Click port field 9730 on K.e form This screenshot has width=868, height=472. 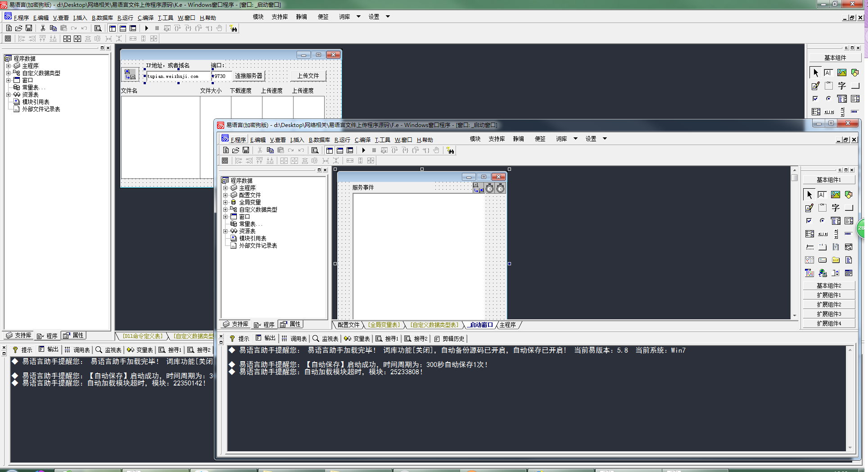click(x=222, y=76)
